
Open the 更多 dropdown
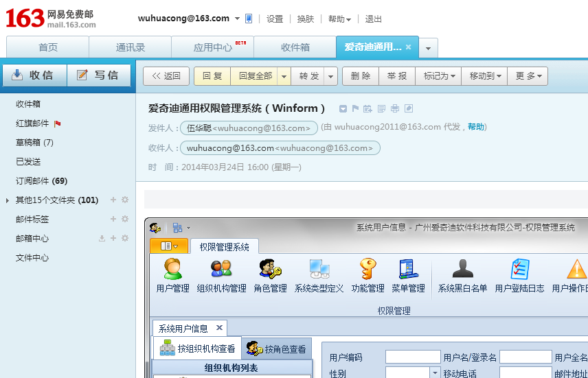[x=528, y=76]
